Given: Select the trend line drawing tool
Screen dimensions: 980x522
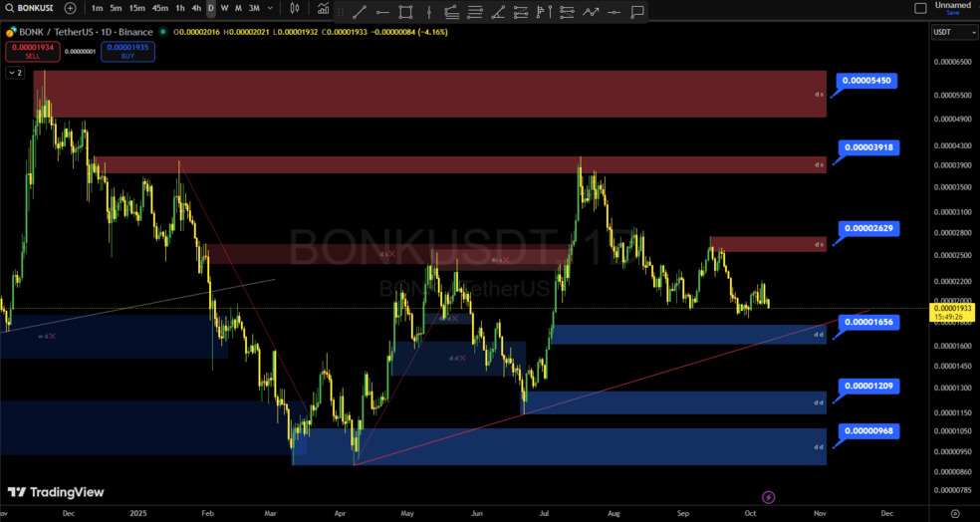Looking at the screenshot, I should click(x=359, y=13).
